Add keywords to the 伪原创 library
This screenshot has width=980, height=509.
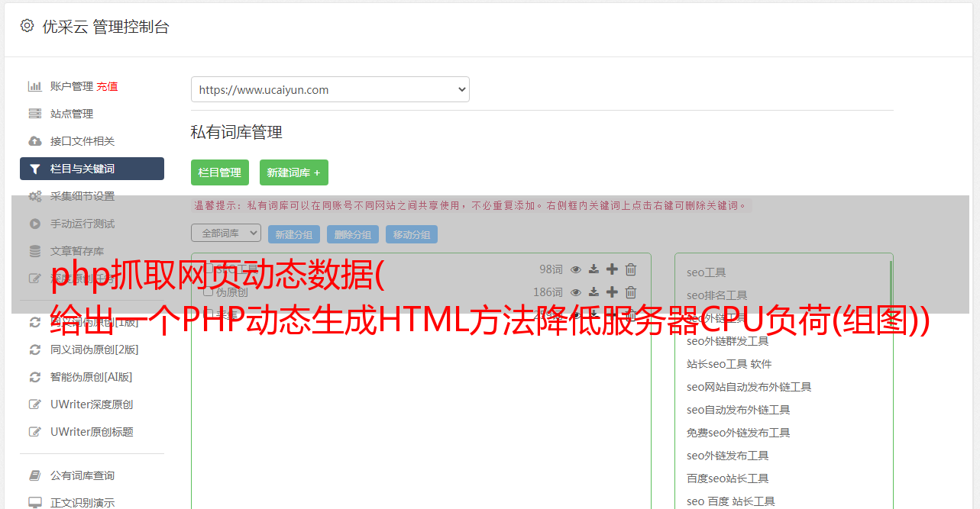(612, 292)
